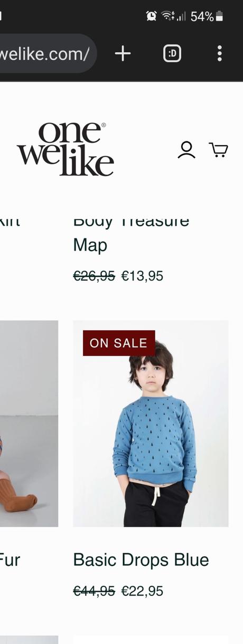This screenshot has width=243, height=644.
Task: Select the crossed-out €44,95 price
Action: [x=94, y=591]
